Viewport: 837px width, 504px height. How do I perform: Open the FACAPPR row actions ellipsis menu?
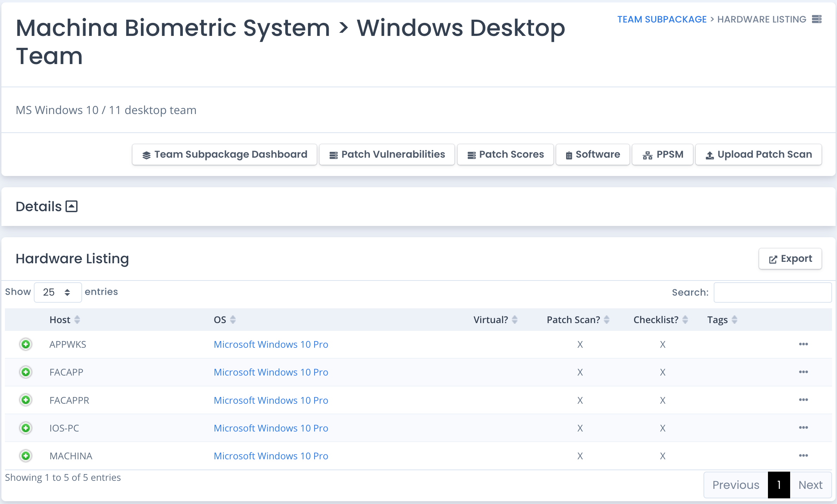pos(804,400)
